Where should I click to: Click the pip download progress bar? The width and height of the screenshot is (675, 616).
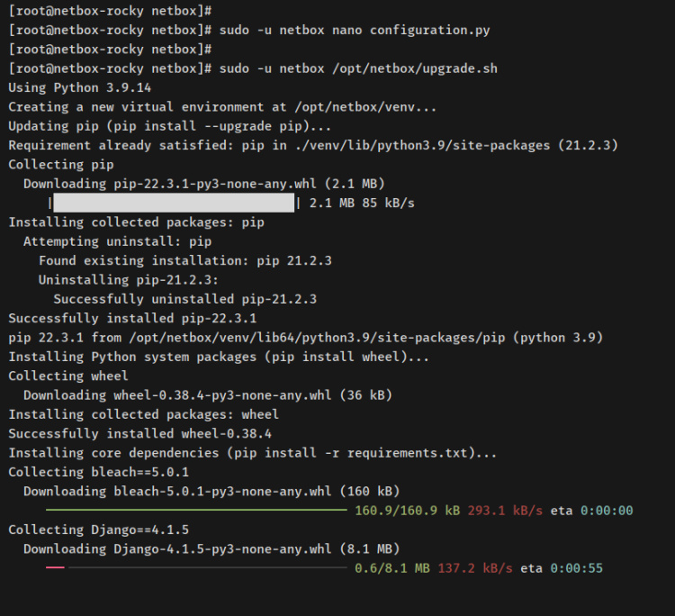pos(173,204)
